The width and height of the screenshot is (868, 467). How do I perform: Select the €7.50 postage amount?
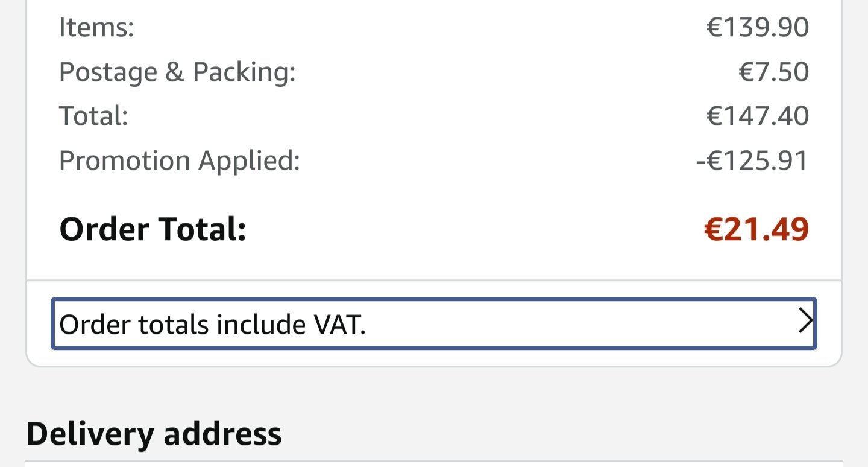(x=773, y=72)
